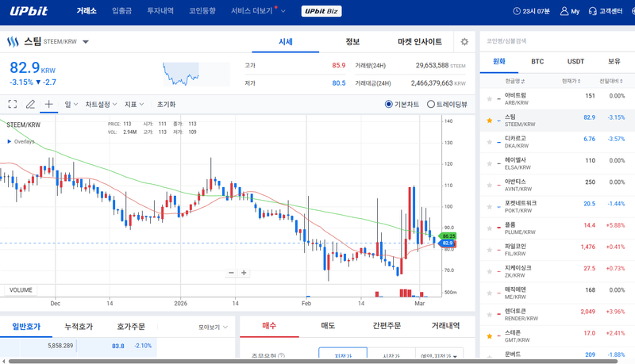Expand the 지표 indicators dropdown
This screenshot has width=635, height=364.
pos(133,104)
